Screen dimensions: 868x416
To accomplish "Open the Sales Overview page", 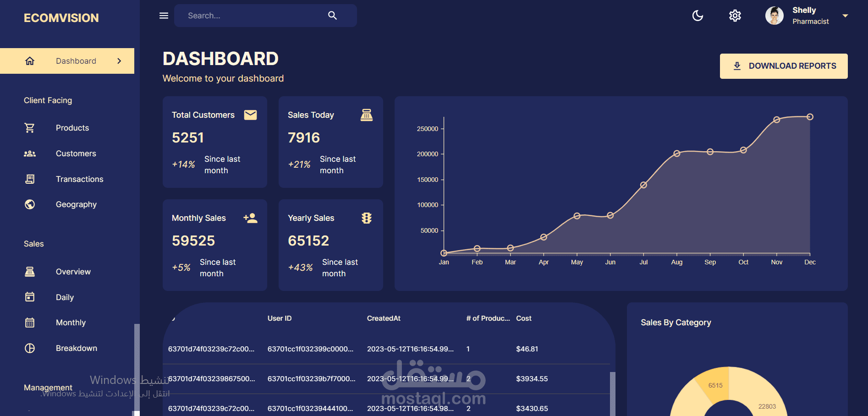I will (x=73, y=272).
